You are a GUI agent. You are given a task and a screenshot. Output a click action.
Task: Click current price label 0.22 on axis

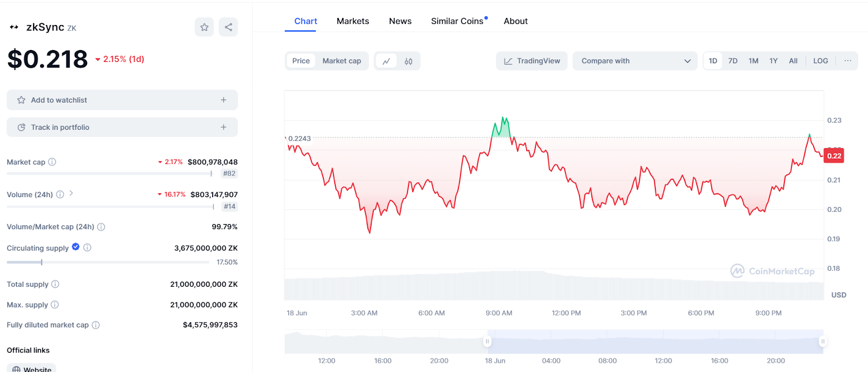click(x=834, y=156)
